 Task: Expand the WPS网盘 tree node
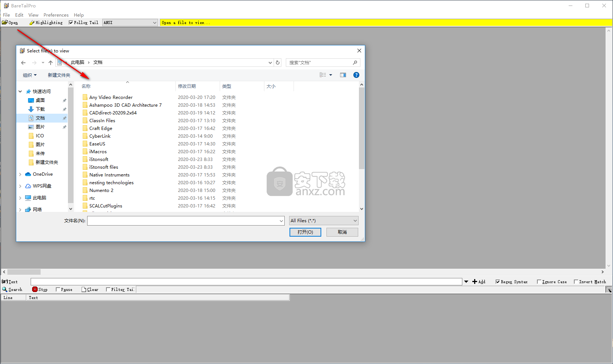20,186
